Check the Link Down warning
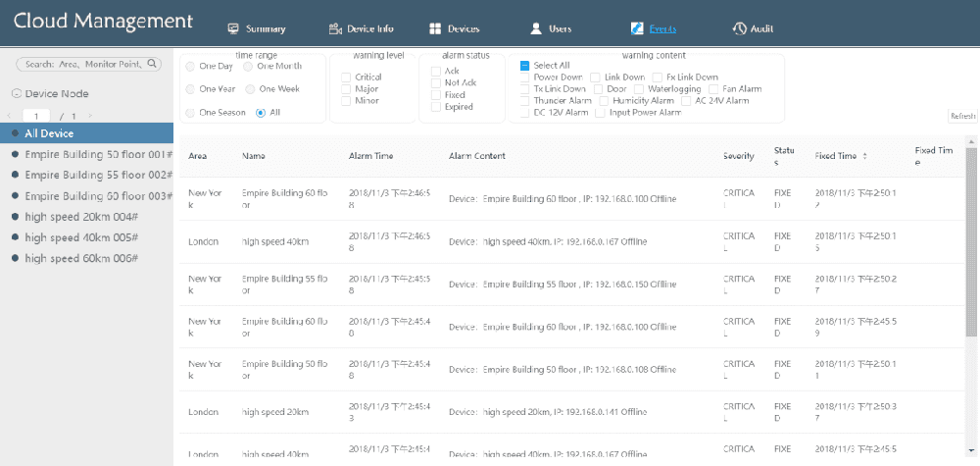The height and width of the screenshot is (466, 980). click(x=595, y=77)
